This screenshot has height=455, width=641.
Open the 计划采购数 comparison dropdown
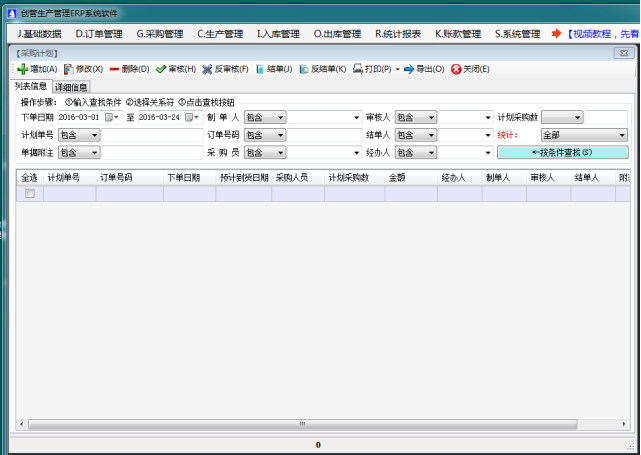[561, 117]
